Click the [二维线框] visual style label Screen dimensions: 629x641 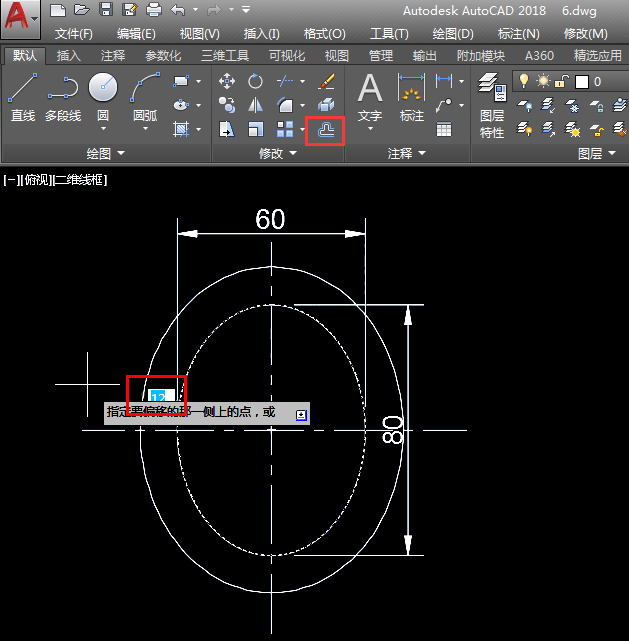tap(80, 180)
